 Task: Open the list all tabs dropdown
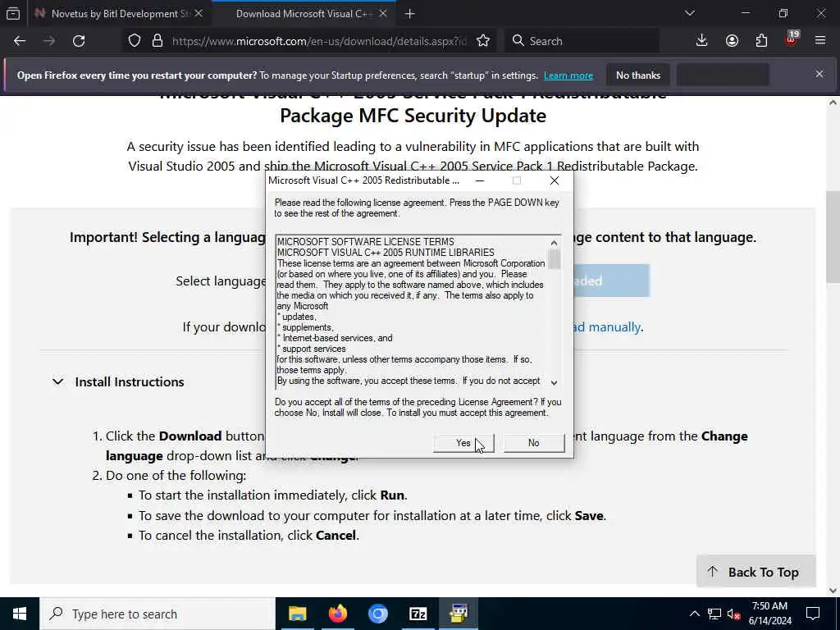tap(690, 13)
